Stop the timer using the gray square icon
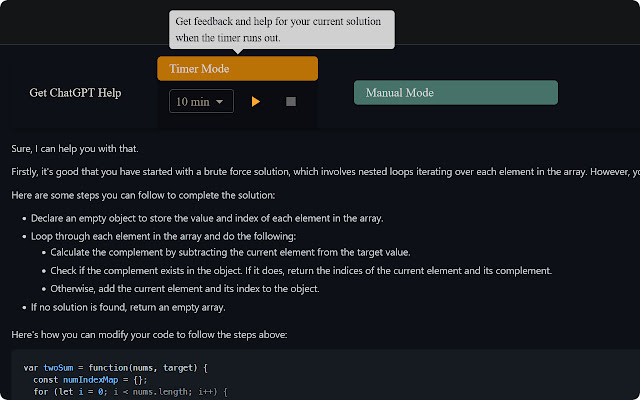 click(291, 101)
